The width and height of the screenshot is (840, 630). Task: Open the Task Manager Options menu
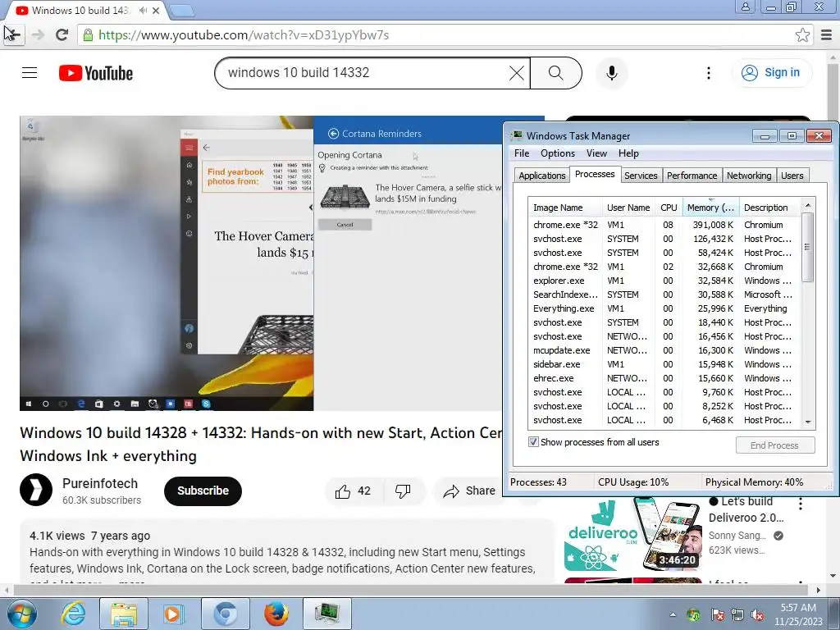pos(558,153)
